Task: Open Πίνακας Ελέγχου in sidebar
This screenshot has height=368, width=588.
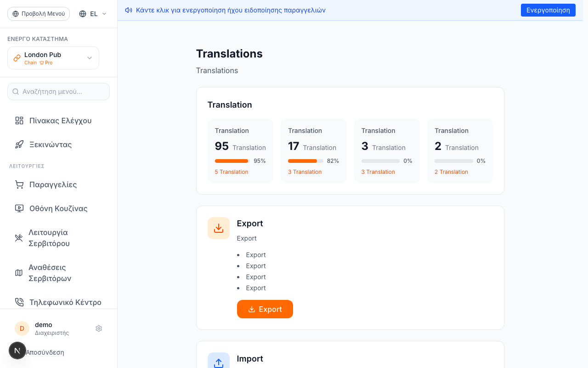Action: pyautogui.click(x=58, y=121)
